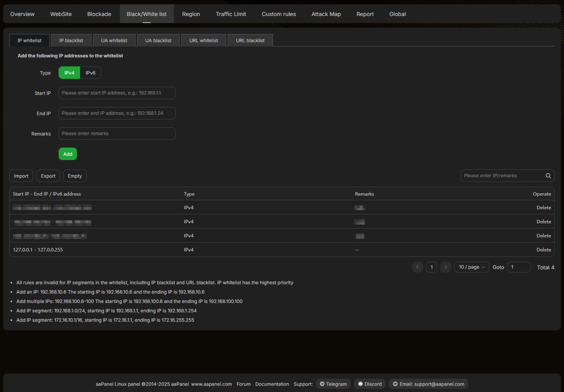Open the URL whitelist tab

pos(203,41)
